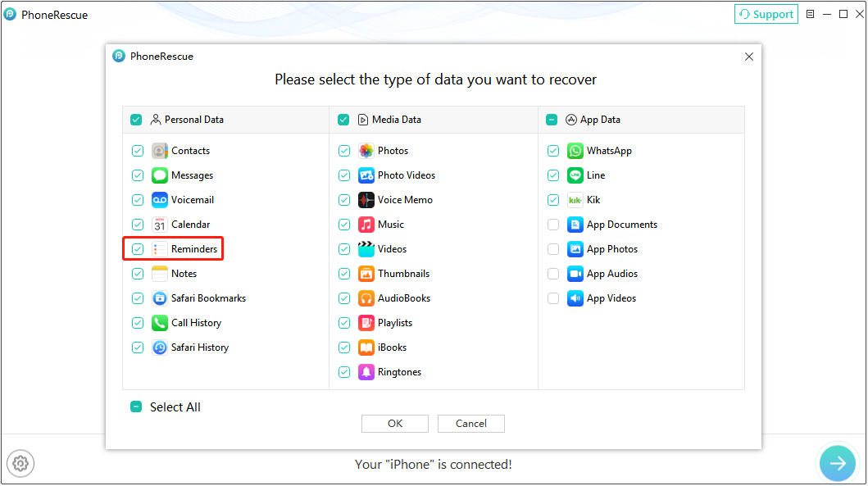Click the Call History label
The image size is (868, 486).
coord(197,323)
